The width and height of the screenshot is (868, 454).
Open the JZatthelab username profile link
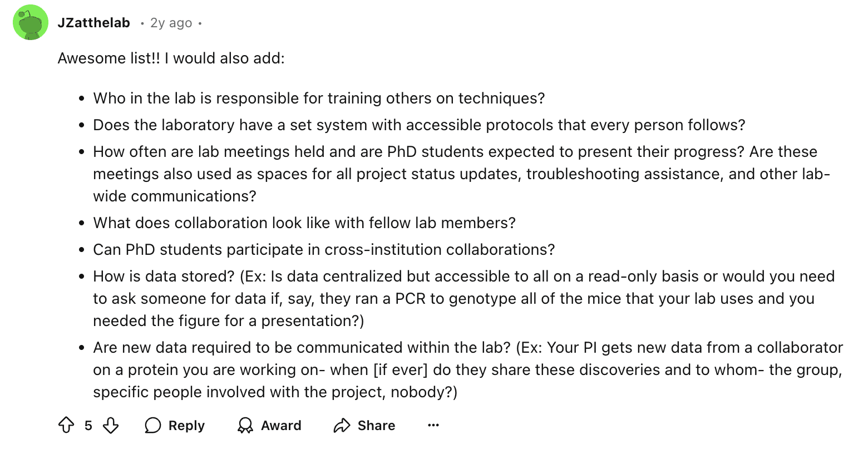click(94, 23)
